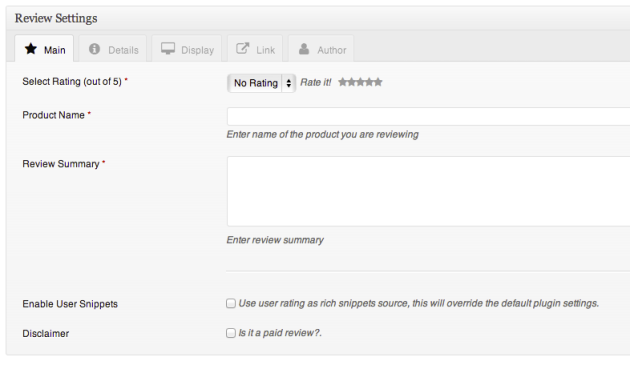Switch to the Main tab label
The image size is (630, 365).
(x=55, y=50)
